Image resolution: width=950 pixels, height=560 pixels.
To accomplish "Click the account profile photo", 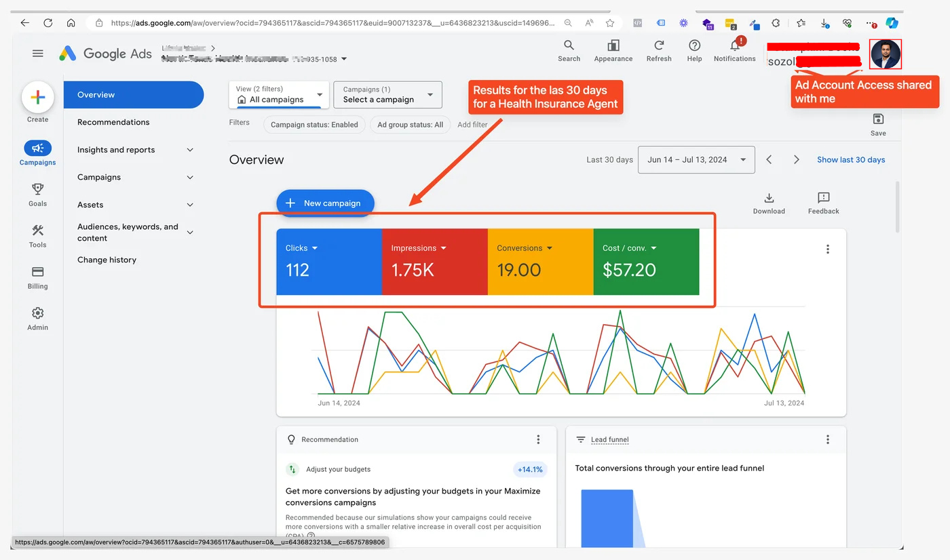I will click(x=886, y=54).
